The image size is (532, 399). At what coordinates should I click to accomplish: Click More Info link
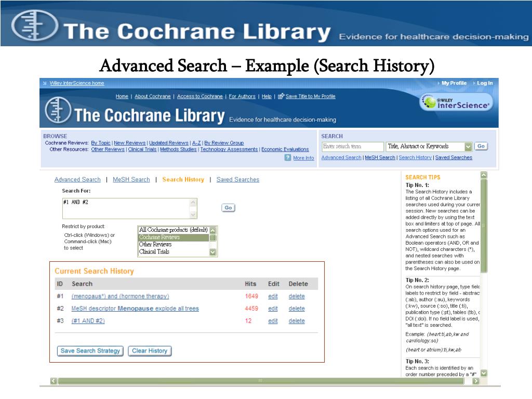pos(303,158)
